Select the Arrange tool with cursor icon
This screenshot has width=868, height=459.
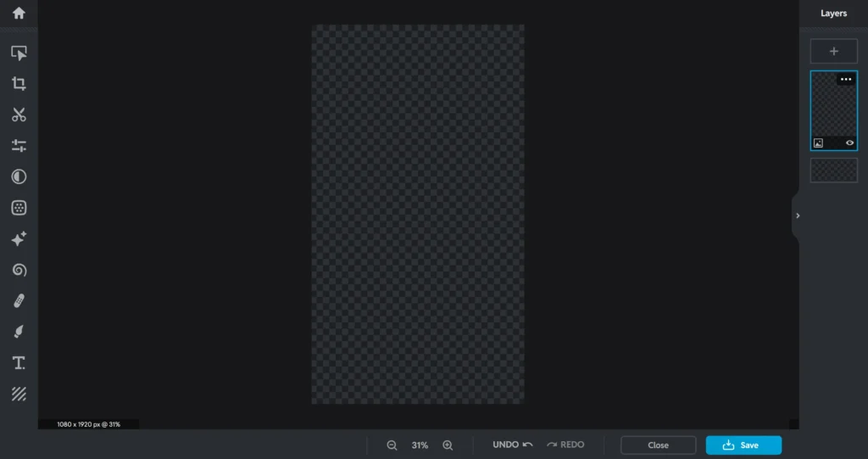(x=19, y=53)
